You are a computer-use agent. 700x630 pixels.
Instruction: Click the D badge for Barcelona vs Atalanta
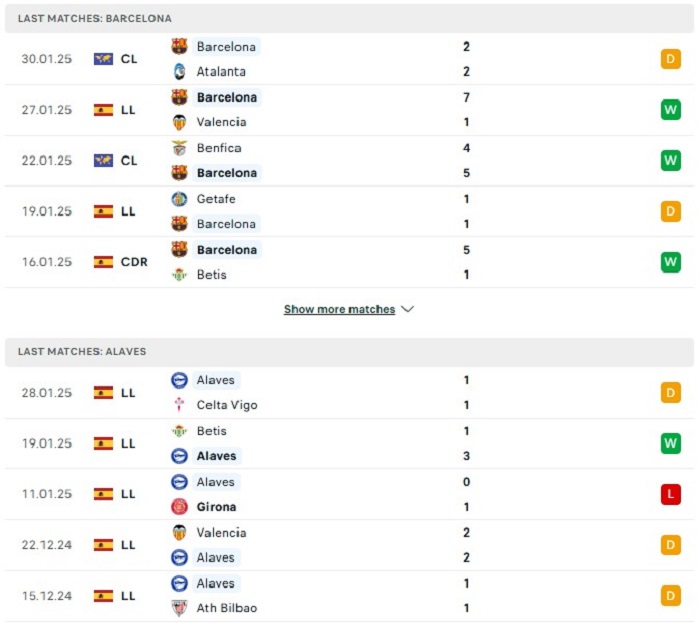[671, 59]
